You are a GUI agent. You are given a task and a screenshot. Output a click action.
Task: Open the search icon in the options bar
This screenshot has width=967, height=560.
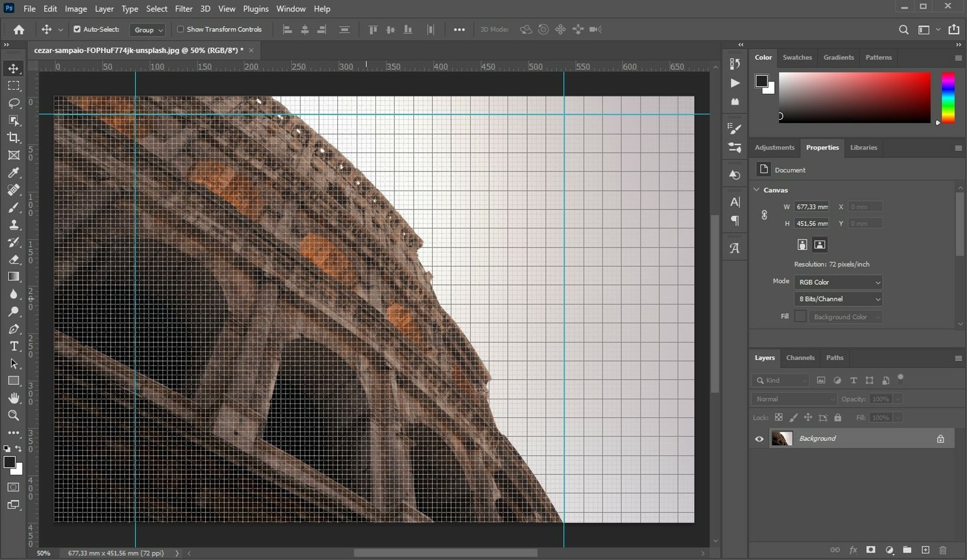click(904, 29)
